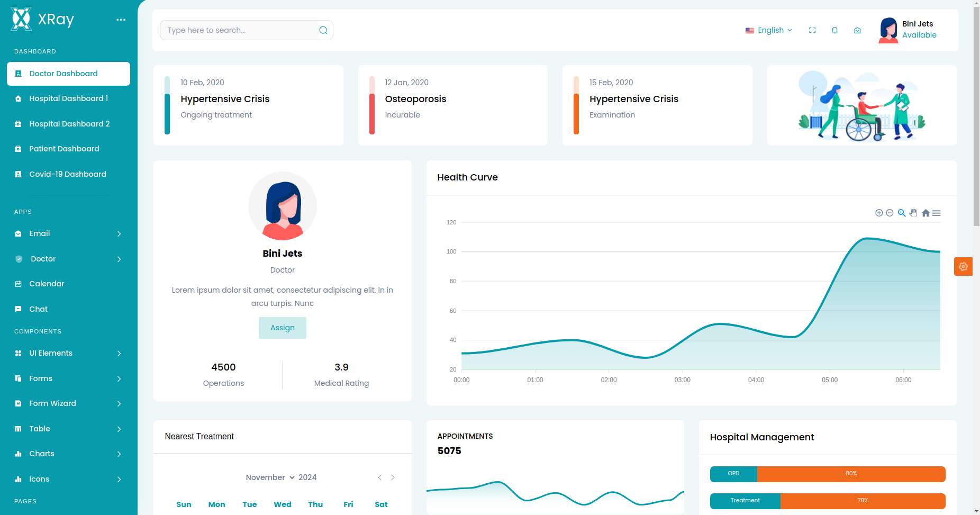Viewport: 980px width, 515px height.
Task: Open the notifications bell icon
Action: click(x=834, y=30)
